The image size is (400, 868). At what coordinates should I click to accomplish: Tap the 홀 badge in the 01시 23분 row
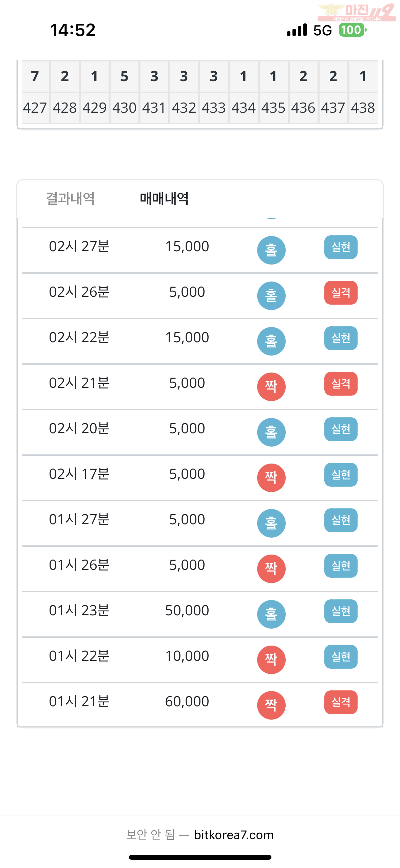[271, 614]
